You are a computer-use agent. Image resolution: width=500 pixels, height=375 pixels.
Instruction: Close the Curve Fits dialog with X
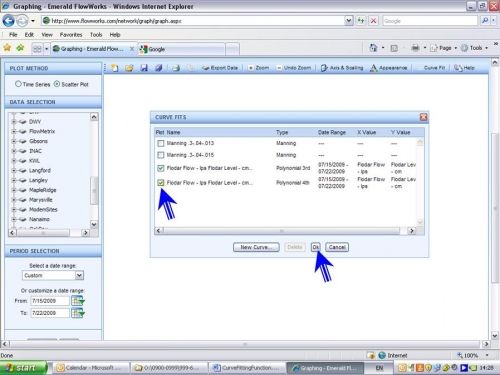tap(423, 117)
